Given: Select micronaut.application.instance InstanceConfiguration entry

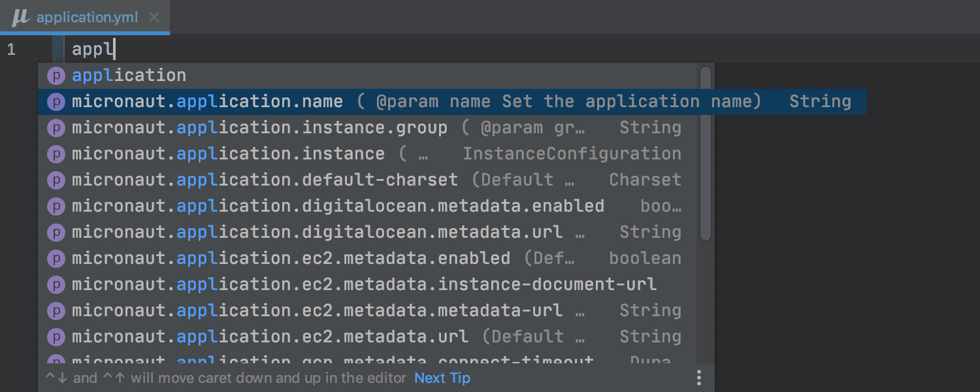Looking at the screenshot, I should click(x=367, y=154).
